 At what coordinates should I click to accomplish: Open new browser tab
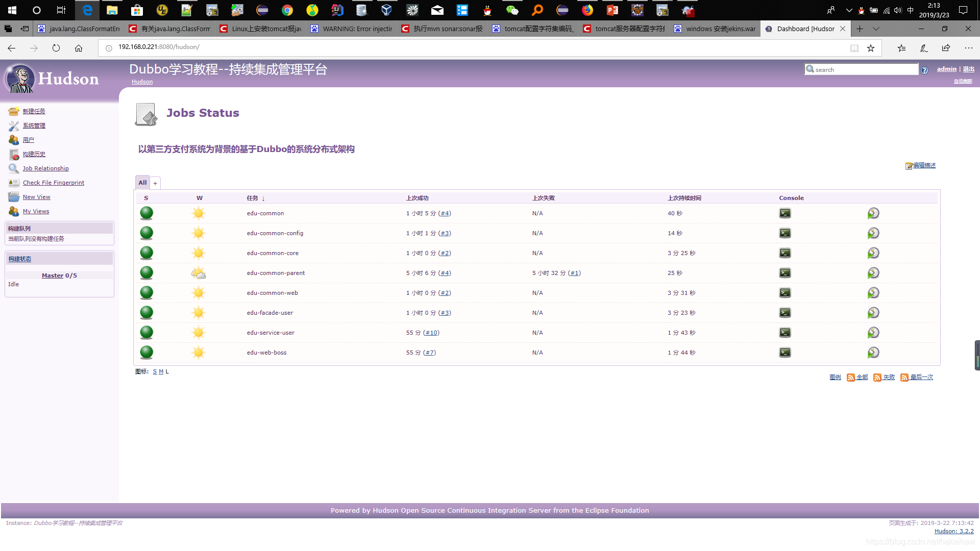click(x=860, y=29)
